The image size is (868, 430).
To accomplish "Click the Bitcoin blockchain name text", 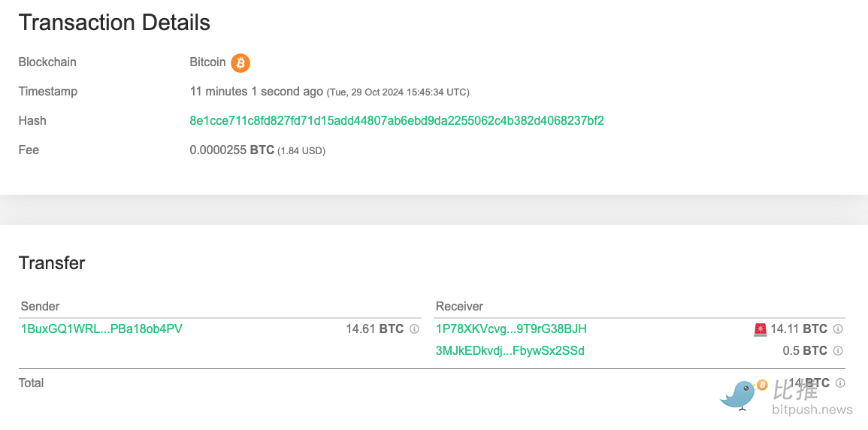I will click(207, 62).
